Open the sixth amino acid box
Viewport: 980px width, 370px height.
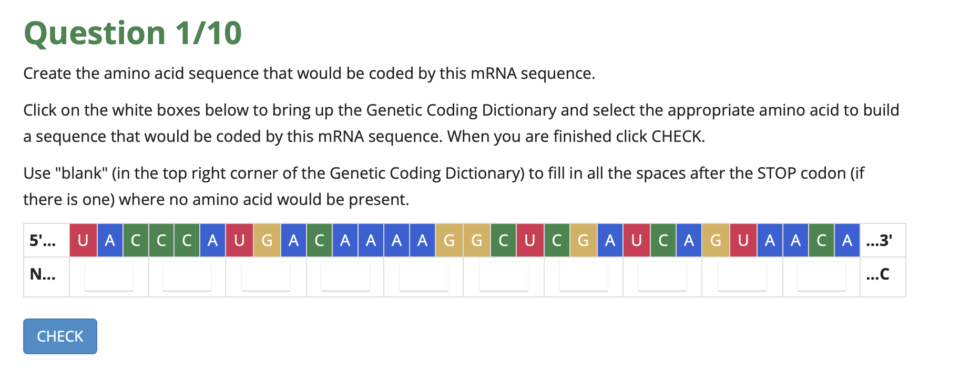click(x=503, y=275)
